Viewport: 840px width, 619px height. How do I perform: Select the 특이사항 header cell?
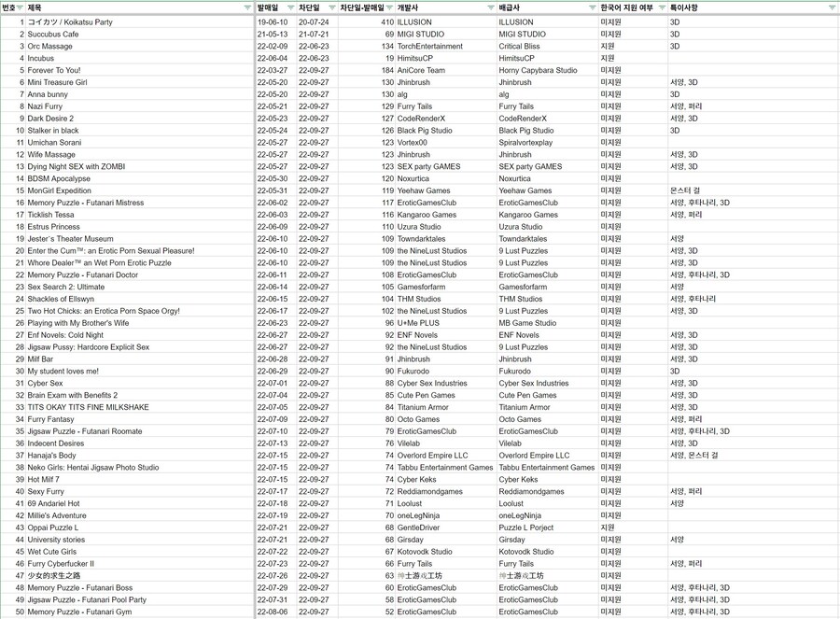coord(754,7)
